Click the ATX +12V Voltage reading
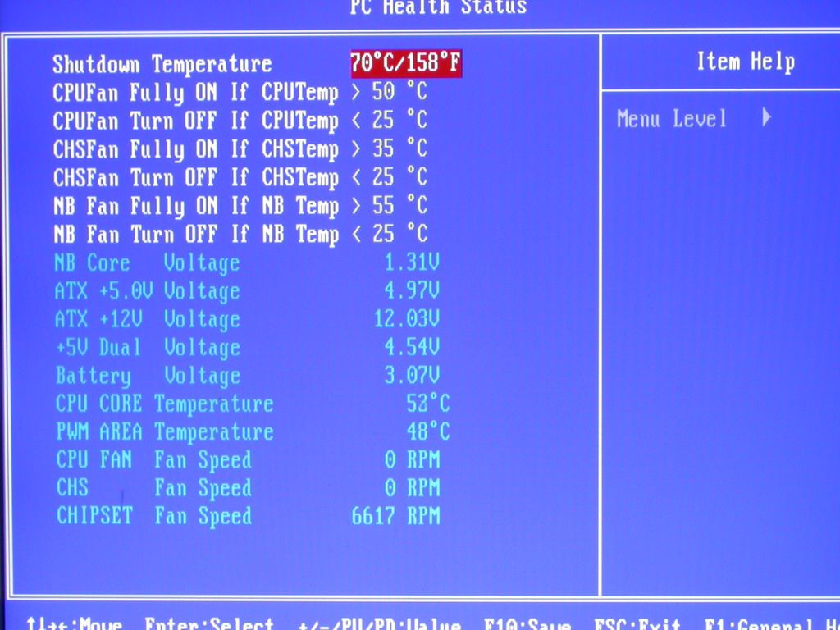The image size is (840, 630). (407, 319)
